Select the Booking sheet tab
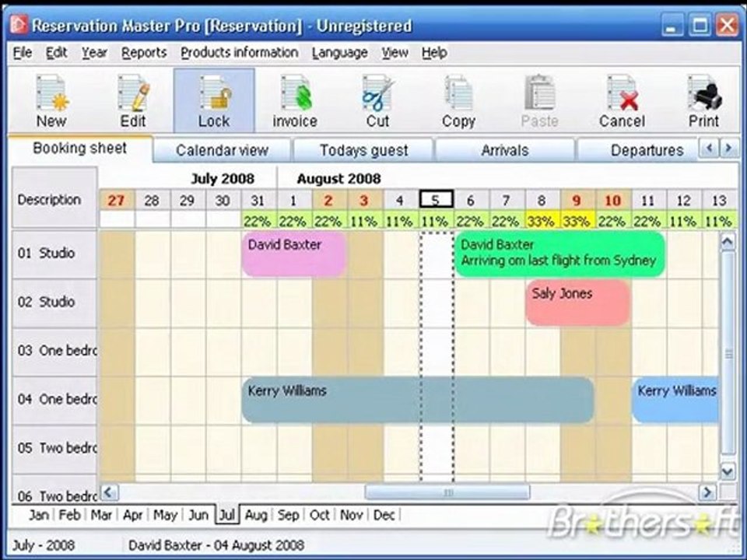The height and width of the screenshot is (560, 747). pos(80,149)
